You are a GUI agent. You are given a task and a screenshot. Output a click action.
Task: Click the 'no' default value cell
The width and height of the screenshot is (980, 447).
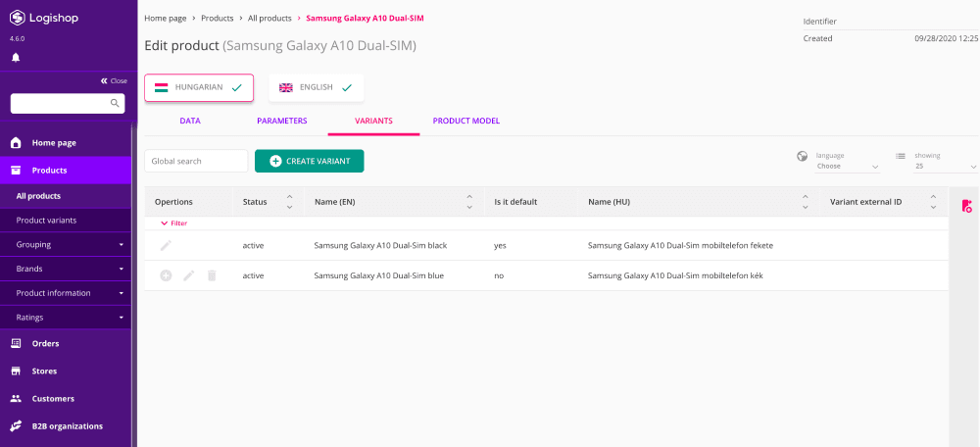[x=499, y=275]
